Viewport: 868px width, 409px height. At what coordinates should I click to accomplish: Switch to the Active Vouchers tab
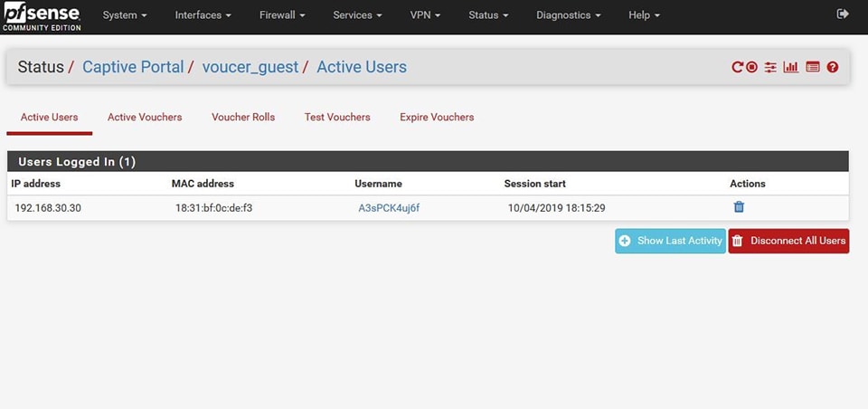click(x=145, y=117)
